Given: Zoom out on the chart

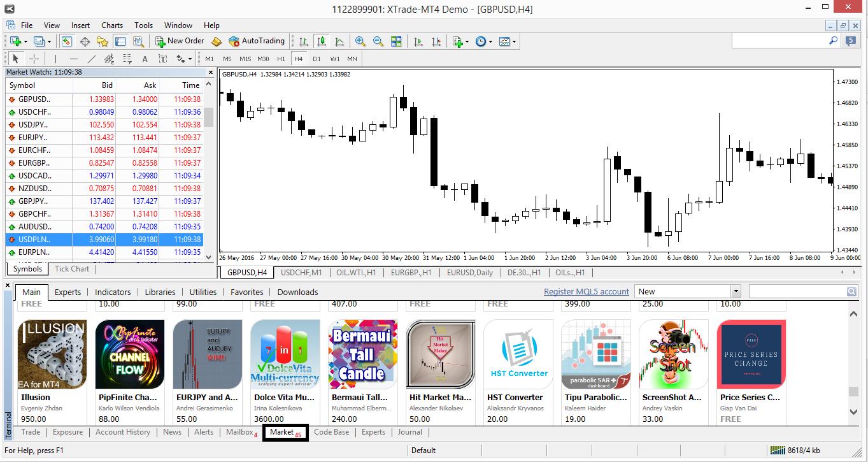Looking at the screenshot, I should point(378,41).
